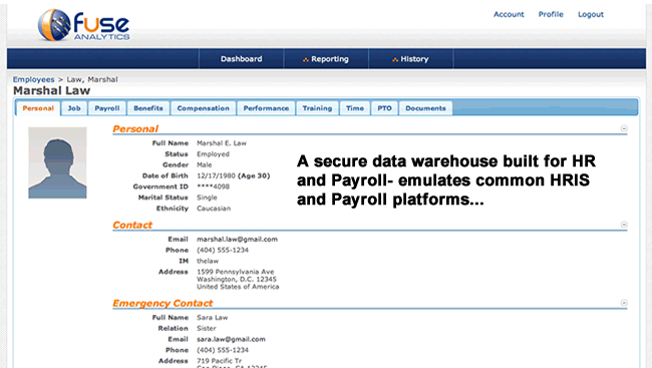Switch to the Performance tab
Image resolution: width=652 pixels, height=368 pixels.
(x=266, y=108)
